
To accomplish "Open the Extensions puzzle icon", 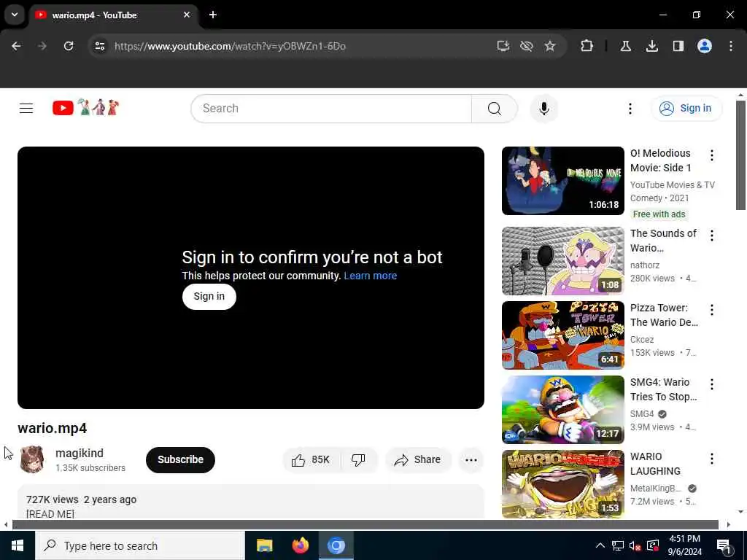I will click(x=587, y=46).
